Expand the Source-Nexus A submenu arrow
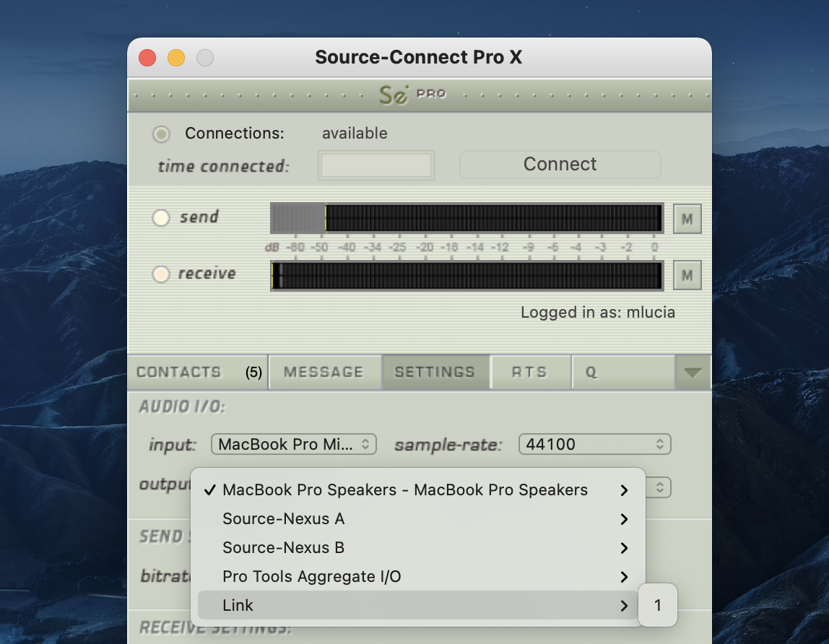 coord(624,519)
